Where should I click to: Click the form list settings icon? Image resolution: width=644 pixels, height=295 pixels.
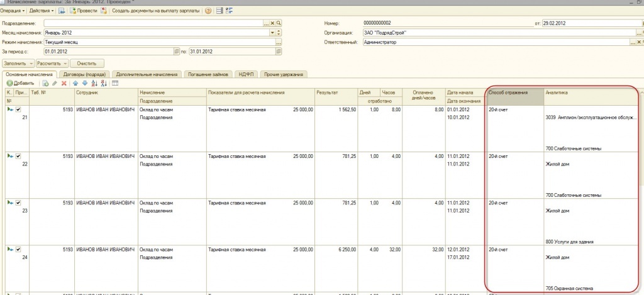(219, 11)
